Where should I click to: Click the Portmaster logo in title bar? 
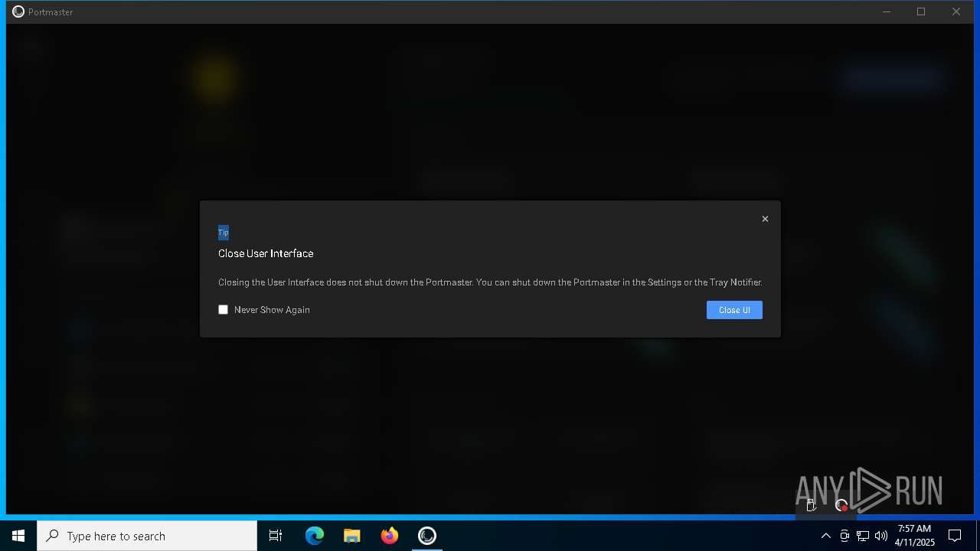(x=18, y=11)
